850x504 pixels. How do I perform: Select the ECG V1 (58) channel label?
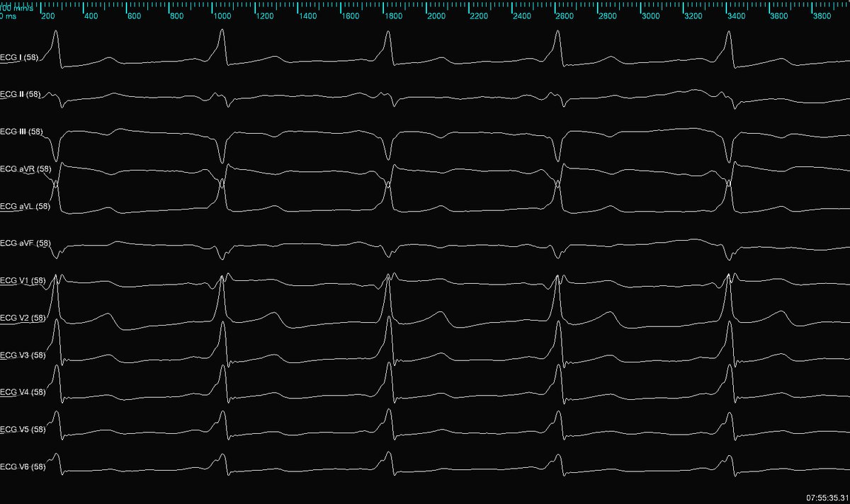(x=23, y=281)
